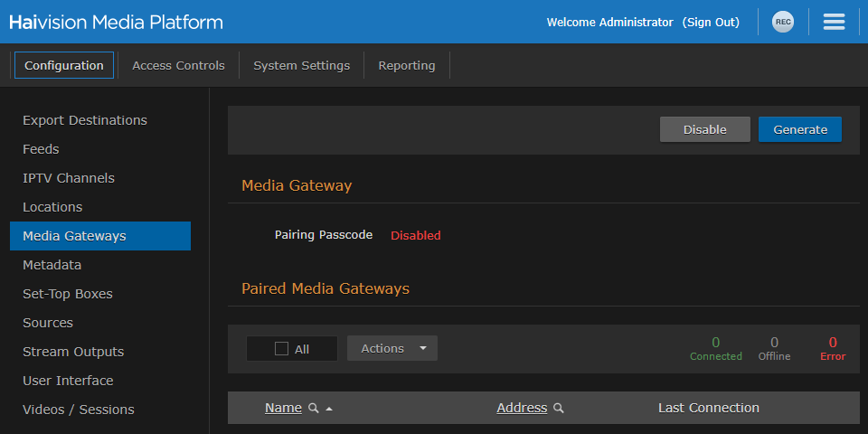Navigate to Set-Top Boxes
868x434 pixels.
68,294
